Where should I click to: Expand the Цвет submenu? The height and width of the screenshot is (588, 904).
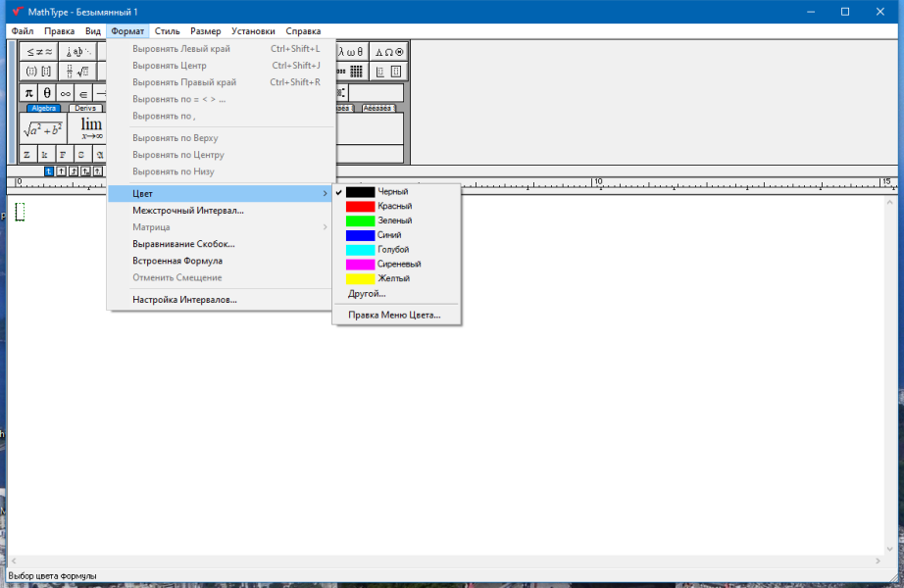221,194
